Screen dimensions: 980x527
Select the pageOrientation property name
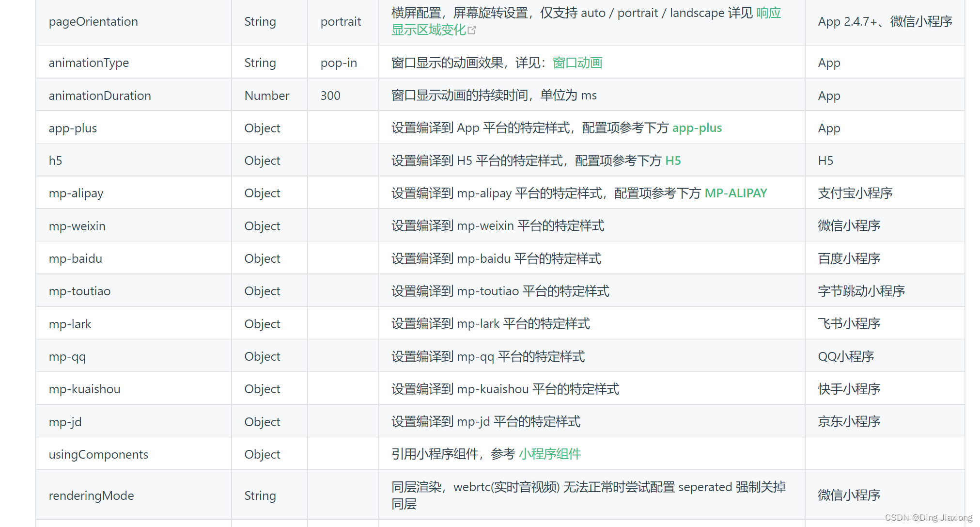point(93,22)
